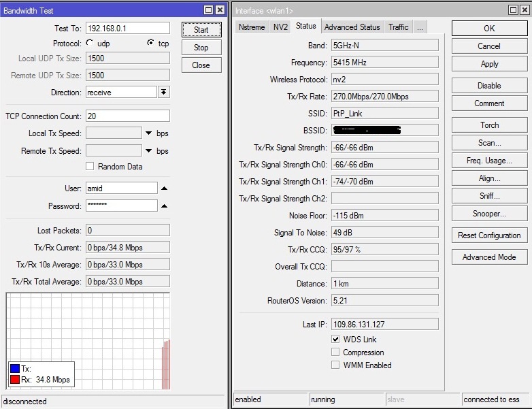The width and height of the screenshot is (532, 409).
Task: Maximize the Bandwidth Test window
Action: click(208, 10)
